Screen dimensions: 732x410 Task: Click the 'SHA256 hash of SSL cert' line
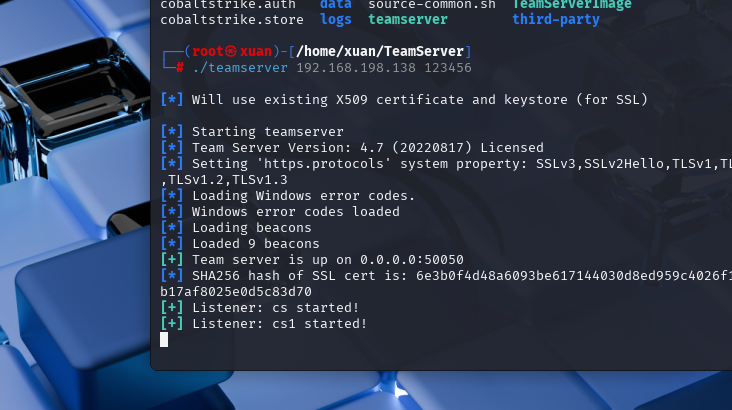[x=446, y=276]
